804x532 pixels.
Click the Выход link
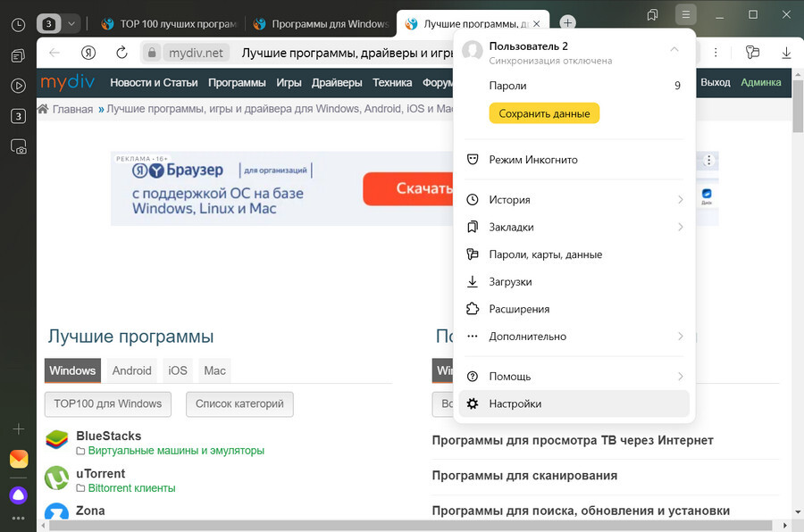[716, 82]
